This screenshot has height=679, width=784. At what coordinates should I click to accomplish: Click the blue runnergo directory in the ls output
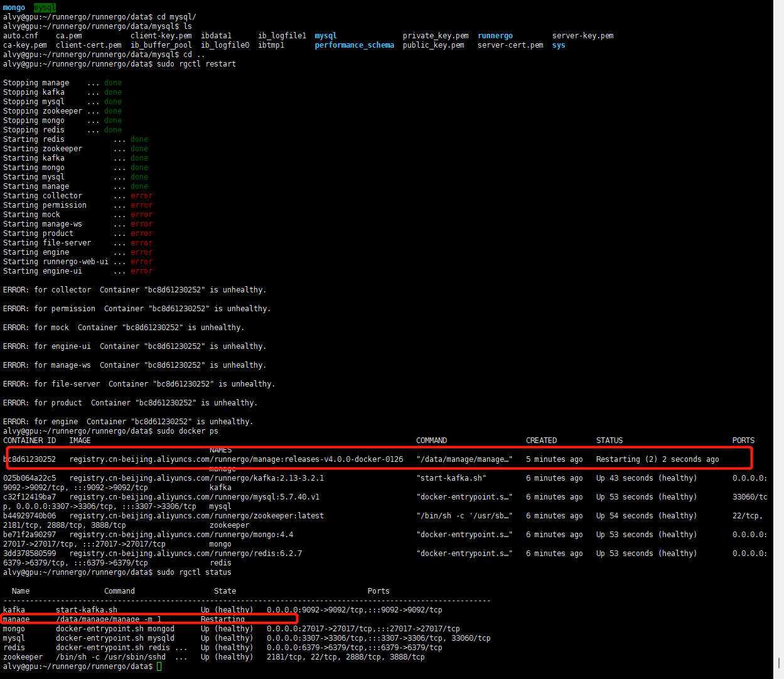point(495,36)
